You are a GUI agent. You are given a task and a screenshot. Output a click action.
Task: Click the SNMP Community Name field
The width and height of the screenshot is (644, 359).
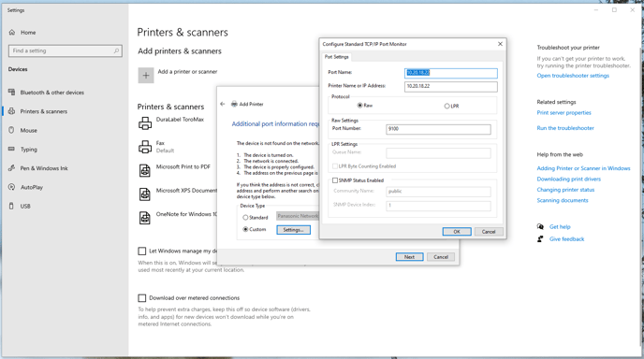tap(438, 192)
